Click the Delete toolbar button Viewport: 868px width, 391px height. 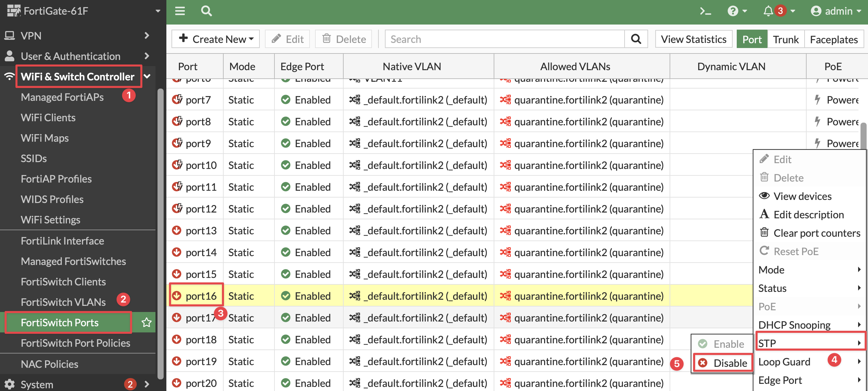click(344, 39)
